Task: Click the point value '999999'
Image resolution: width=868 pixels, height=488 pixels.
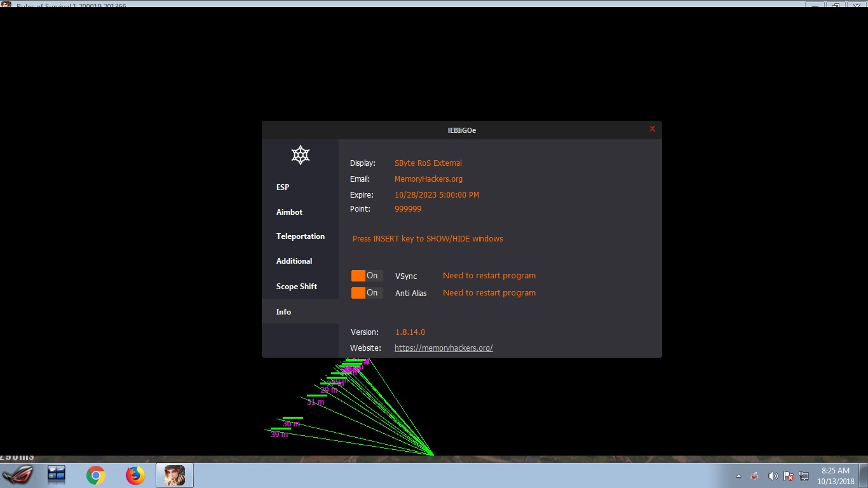Action: (x=408, y=209)
